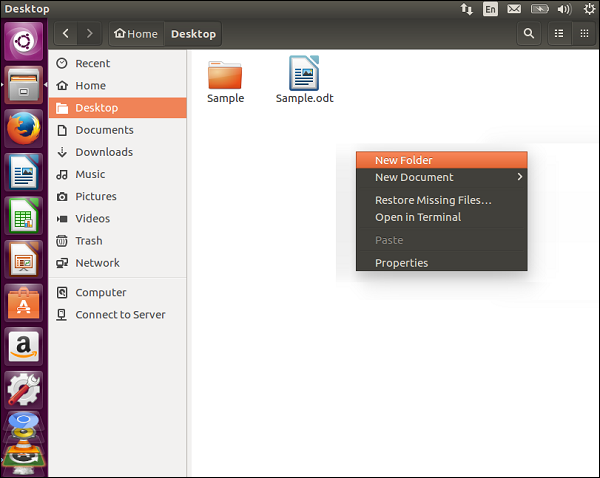
Task: Launch LibreOffice Writer from the dock
Action: tap(24, 172)
